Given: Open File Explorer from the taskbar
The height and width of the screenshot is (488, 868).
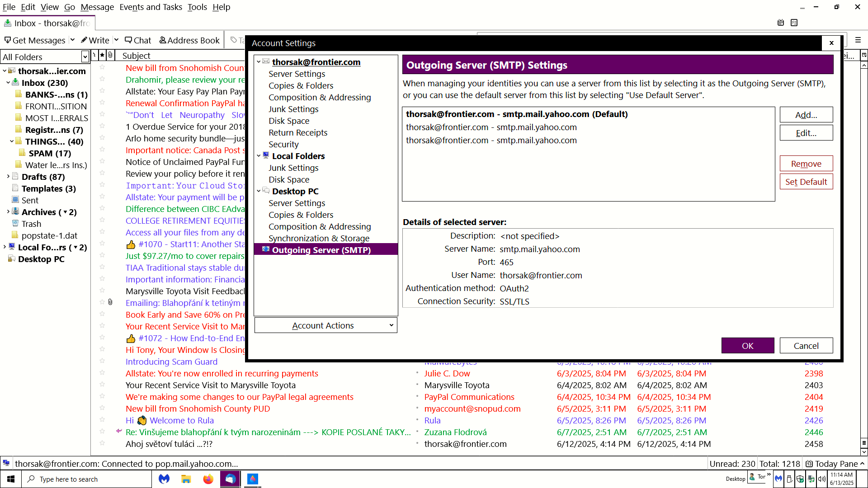Looking at the screenshot, I should (186, 479).
